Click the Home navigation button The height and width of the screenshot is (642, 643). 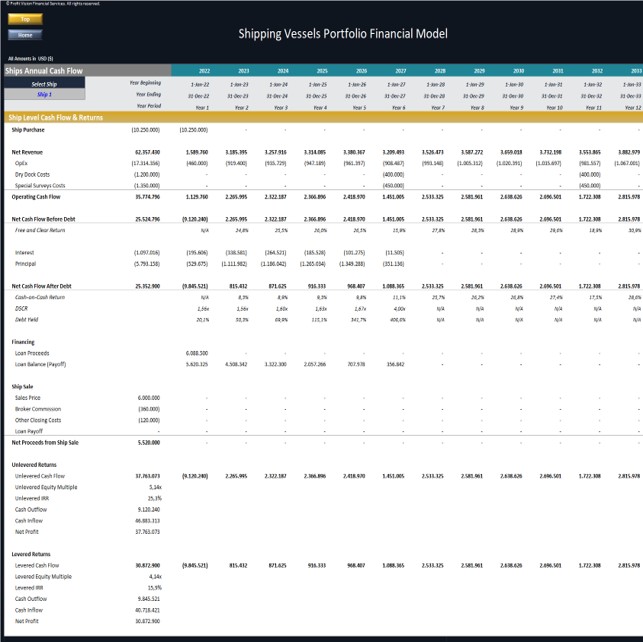pyautogui.click(x=25, y=35)
